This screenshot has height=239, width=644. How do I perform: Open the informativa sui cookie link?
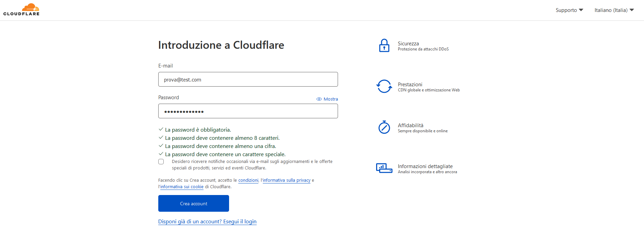pos(182,187)
